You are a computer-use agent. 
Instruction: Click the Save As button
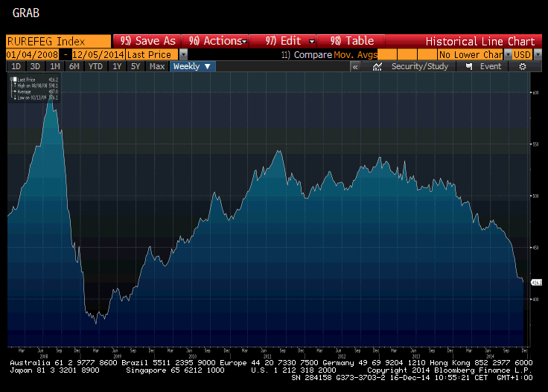[x=146, y=41]
